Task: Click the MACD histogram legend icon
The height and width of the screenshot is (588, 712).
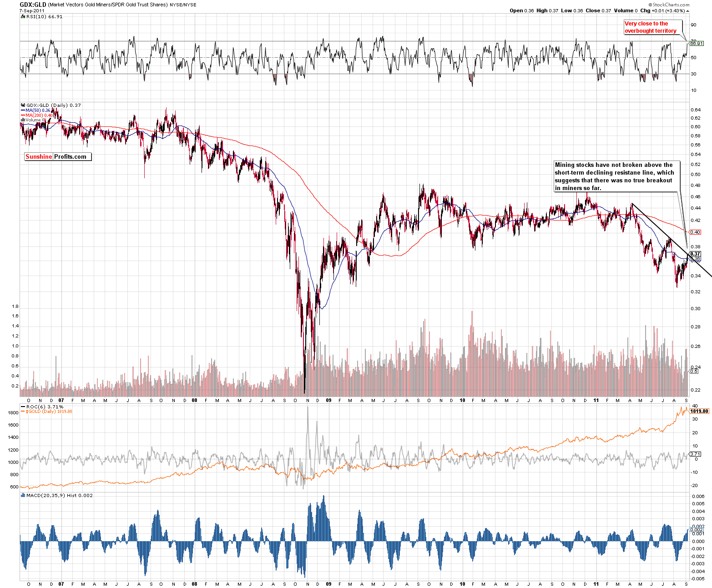Action: (x=23, y=495)
